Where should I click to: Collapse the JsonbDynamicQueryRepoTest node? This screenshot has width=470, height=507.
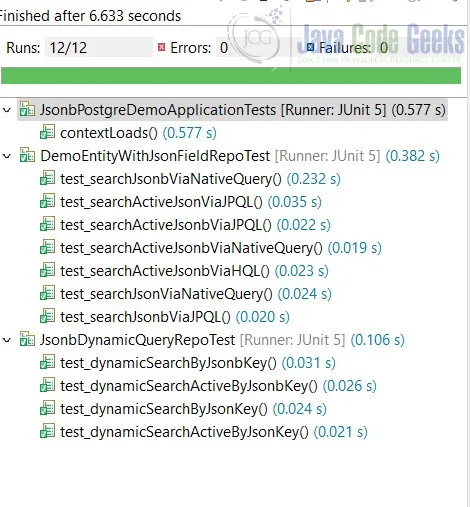point(7,340)
